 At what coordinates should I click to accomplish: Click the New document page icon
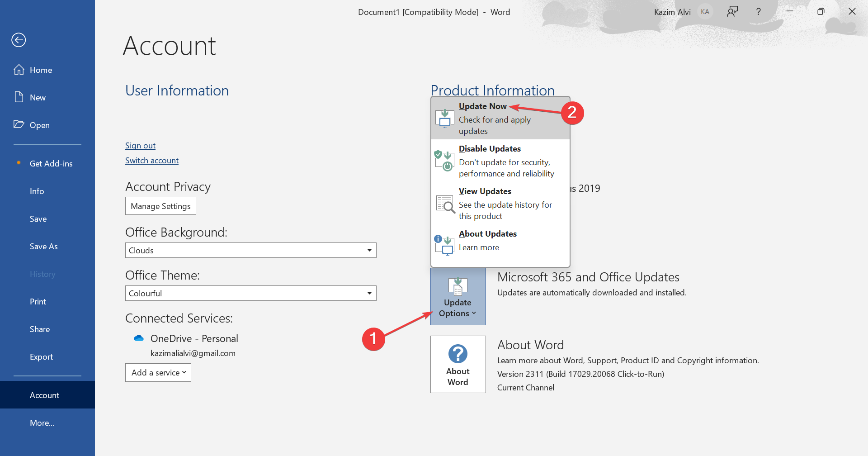[x=19, y=97]
